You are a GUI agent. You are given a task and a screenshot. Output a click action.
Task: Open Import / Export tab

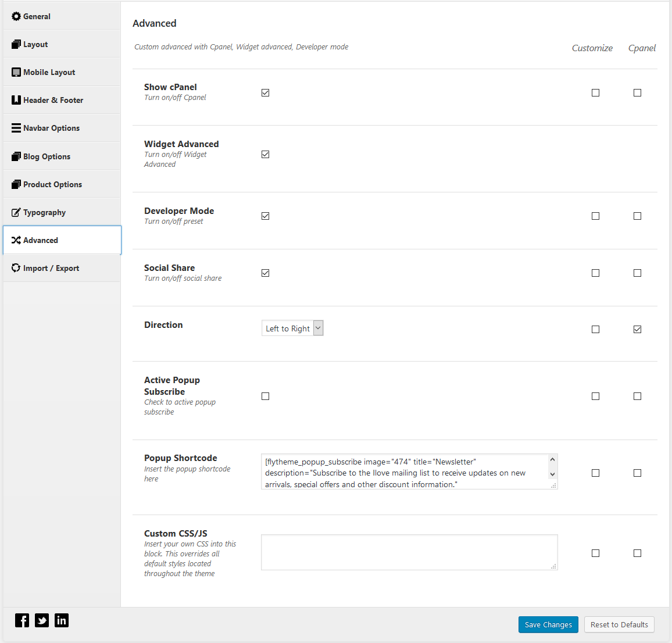point(62,268)
